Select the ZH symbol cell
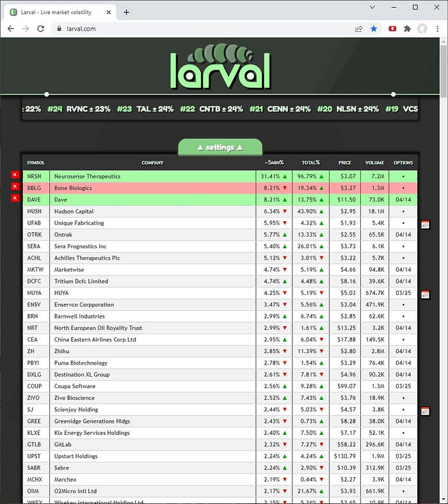The height and width of the screenshot is (504, 448). tap(36, 351)
